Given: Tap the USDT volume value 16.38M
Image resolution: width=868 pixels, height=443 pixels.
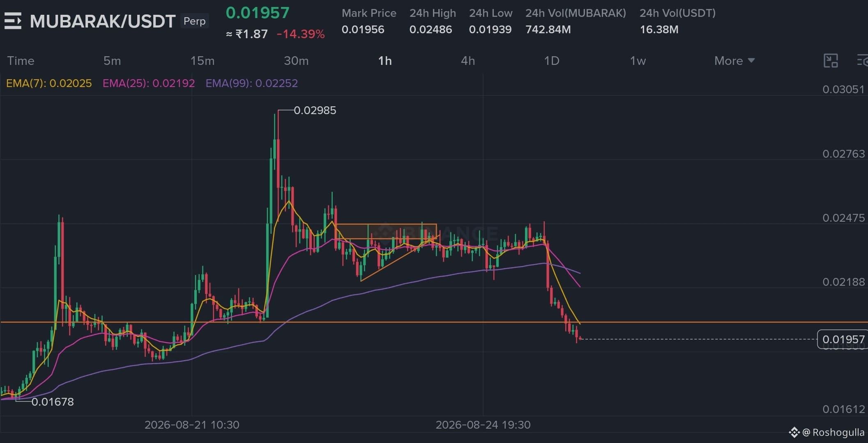Looking at the screenshot, I should tap(659, 30).
